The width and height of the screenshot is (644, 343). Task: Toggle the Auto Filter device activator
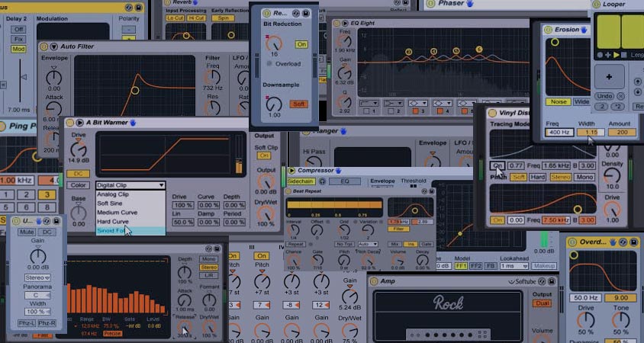point(44,46)
